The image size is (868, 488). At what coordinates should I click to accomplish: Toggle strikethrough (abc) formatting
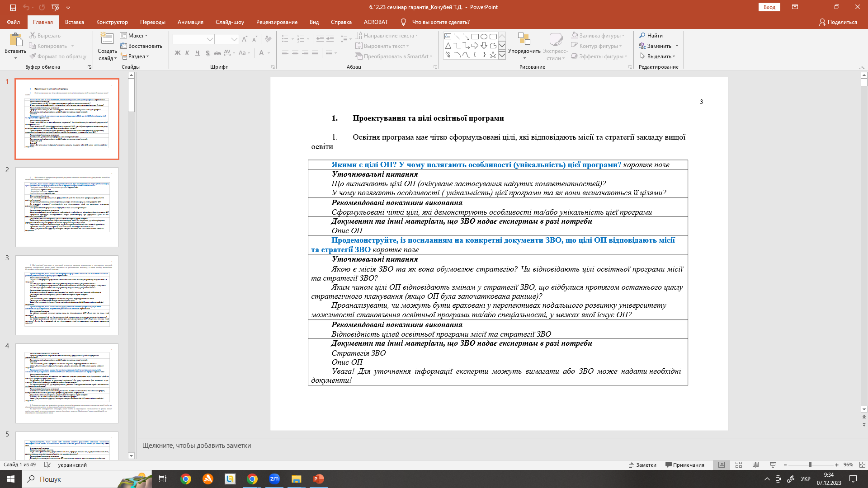(x=217, y=53)
